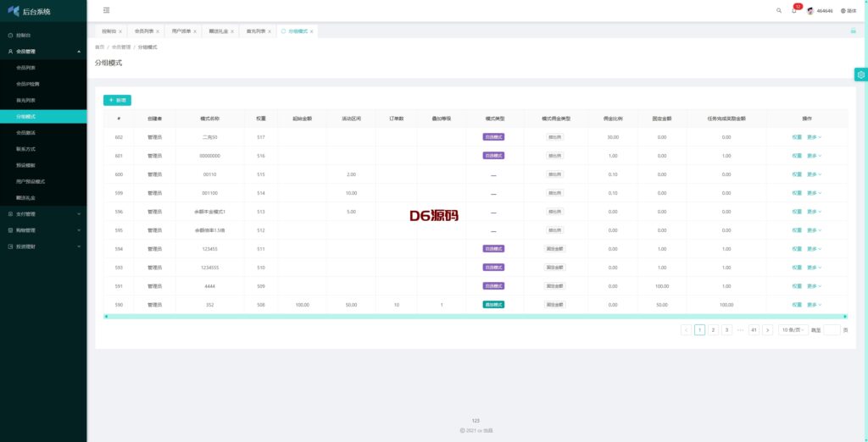This screenshot has height=442, width=868.
Task: Switch to the 首充列表 tab
Action: point(256,31)
